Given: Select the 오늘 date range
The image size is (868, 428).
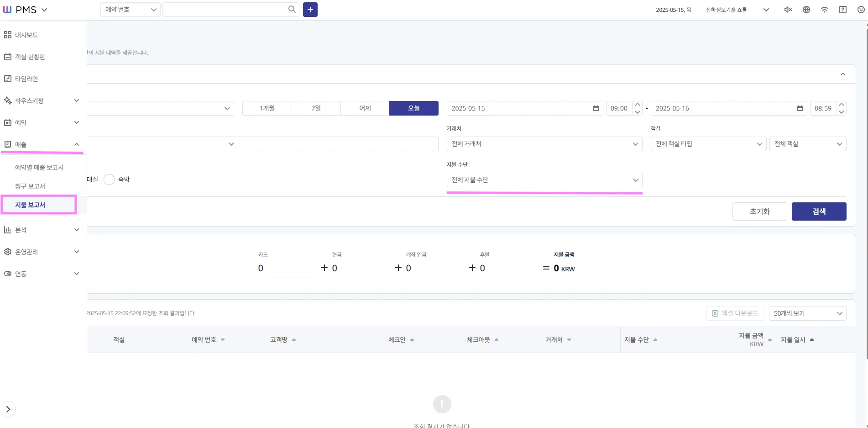Looking at the screenshot, I should point(414,108).
